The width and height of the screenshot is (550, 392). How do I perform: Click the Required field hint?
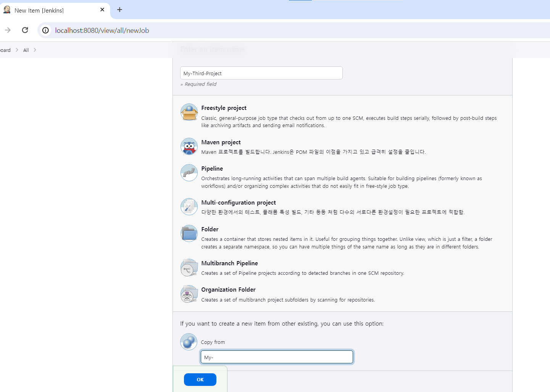pos(198,84)
